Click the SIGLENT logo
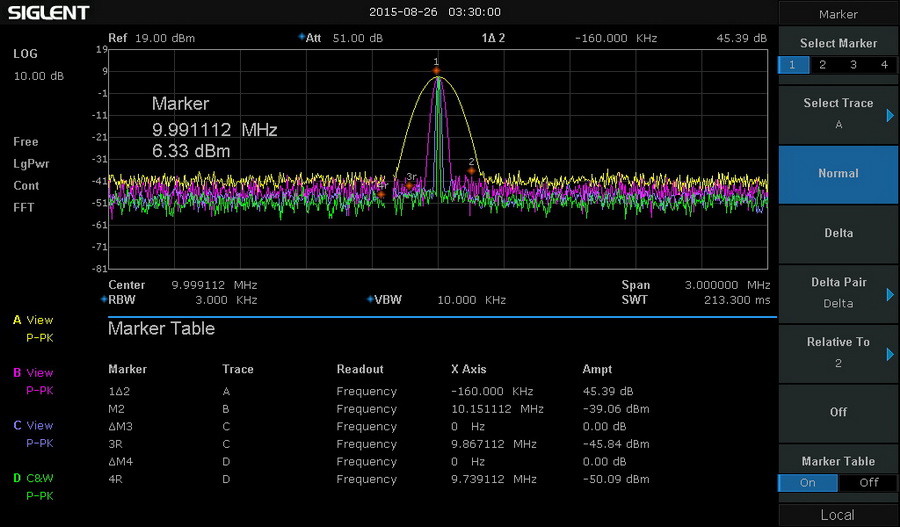Image resolution: width=900 pixels, height=527 pixels. coord(50,13)
